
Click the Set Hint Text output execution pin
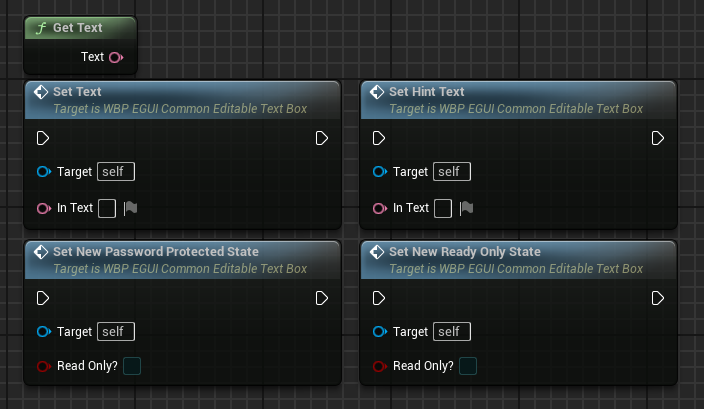coord(657,138)
